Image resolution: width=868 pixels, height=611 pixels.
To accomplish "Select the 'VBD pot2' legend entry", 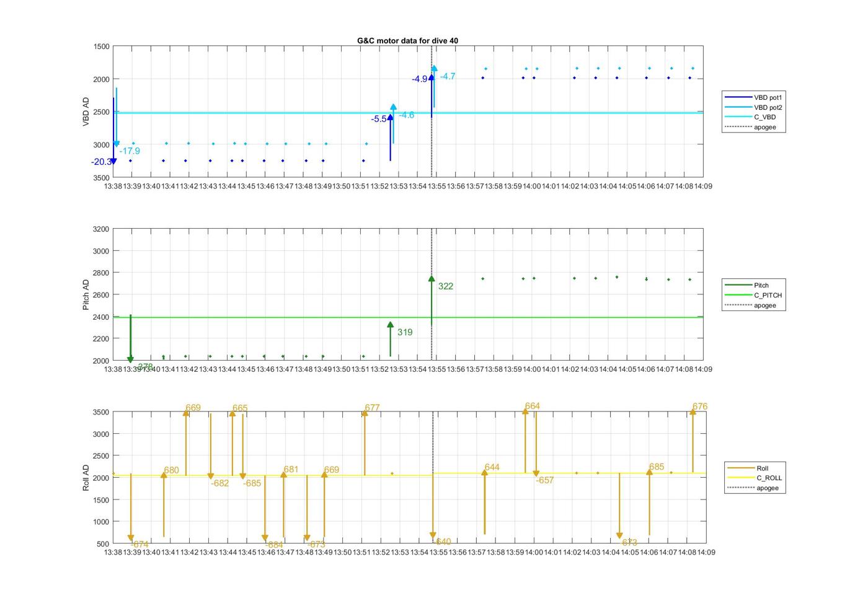I will click(x=753, y=107).
